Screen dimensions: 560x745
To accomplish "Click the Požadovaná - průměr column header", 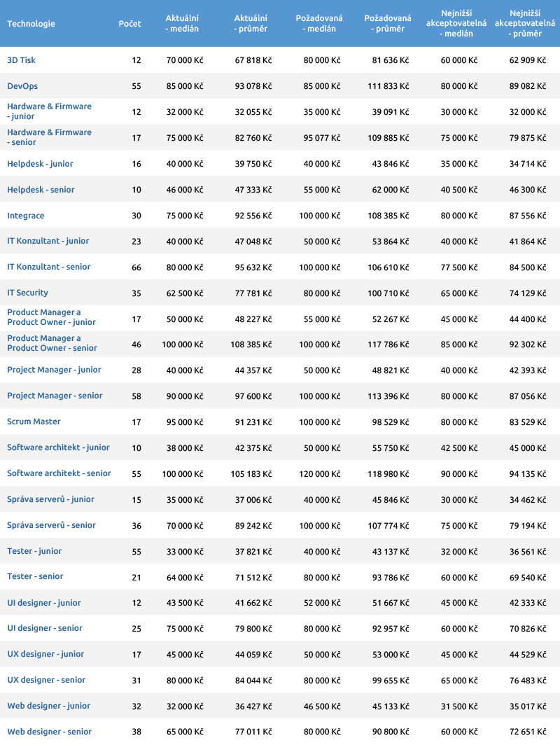I will pos(388,23).
